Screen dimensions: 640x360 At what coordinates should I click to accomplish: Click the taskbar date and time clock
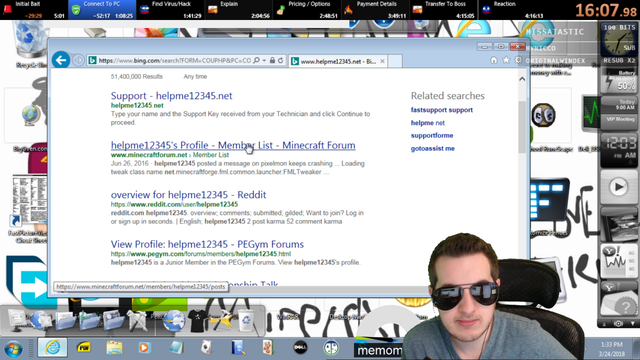611,349
